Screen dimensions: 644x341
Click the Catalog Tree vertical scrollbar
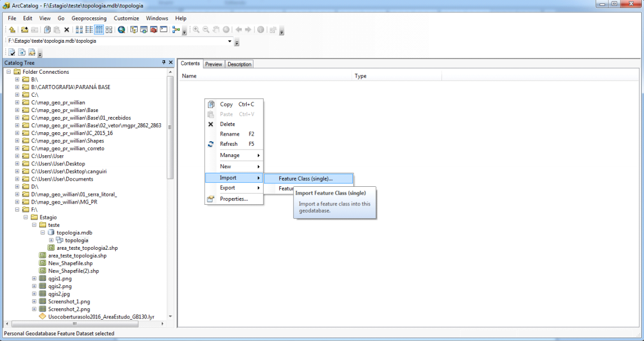tap(170, 128)
